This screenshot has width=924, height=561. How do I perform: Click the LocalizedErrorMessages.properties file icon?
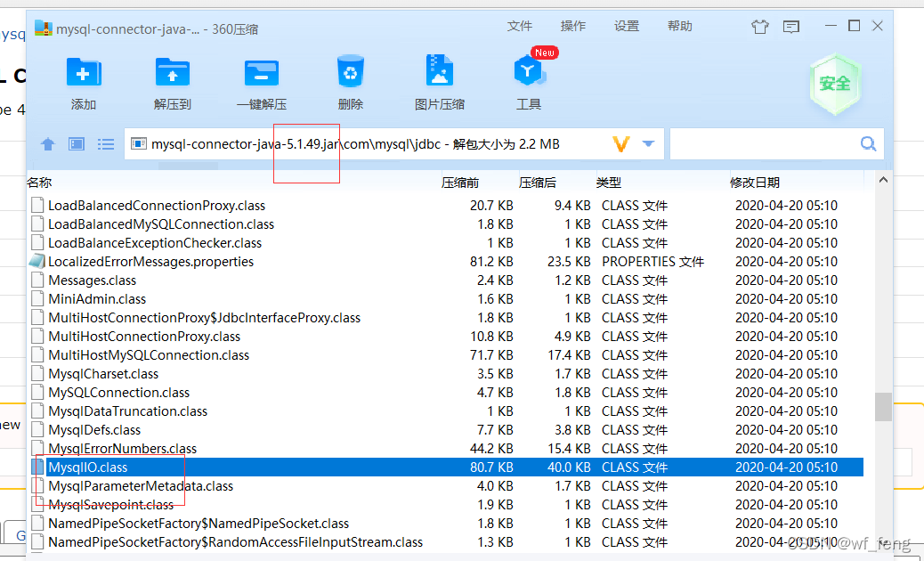point(37,261)
